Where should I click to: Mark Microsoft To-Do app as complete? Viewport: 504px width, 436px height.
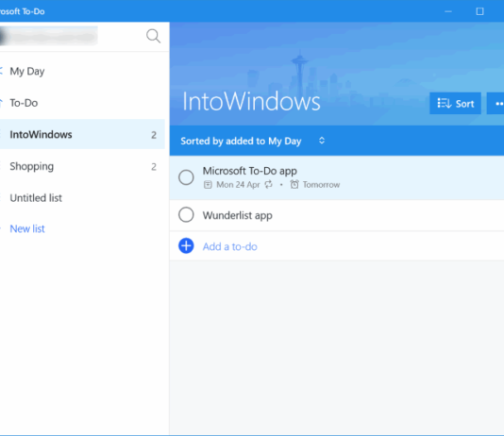tap(186, 177)
